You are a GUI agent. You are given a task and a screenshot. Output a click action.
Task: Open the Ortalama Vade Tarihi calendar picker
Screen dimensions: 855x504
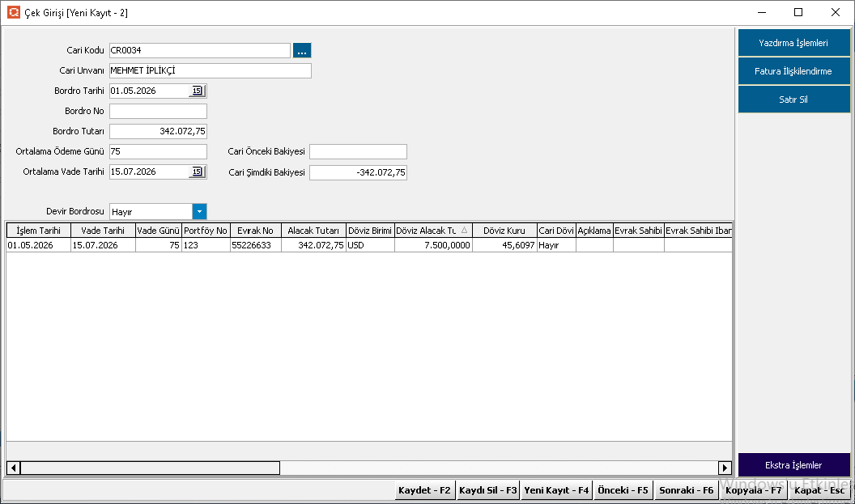pos(198,172)
